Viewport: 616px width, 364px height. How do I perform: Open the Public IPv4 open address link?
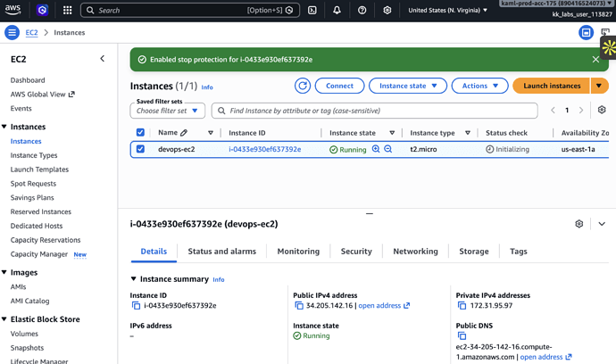click(x=384, y=305)
